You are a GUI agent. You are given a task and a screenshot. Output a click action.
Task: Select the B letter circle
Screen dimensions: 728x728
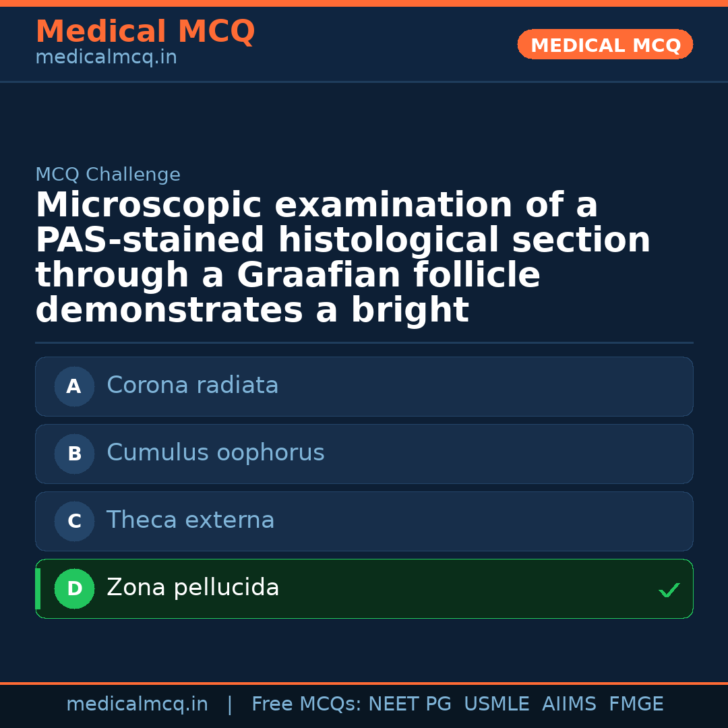[x=74, y=454]
